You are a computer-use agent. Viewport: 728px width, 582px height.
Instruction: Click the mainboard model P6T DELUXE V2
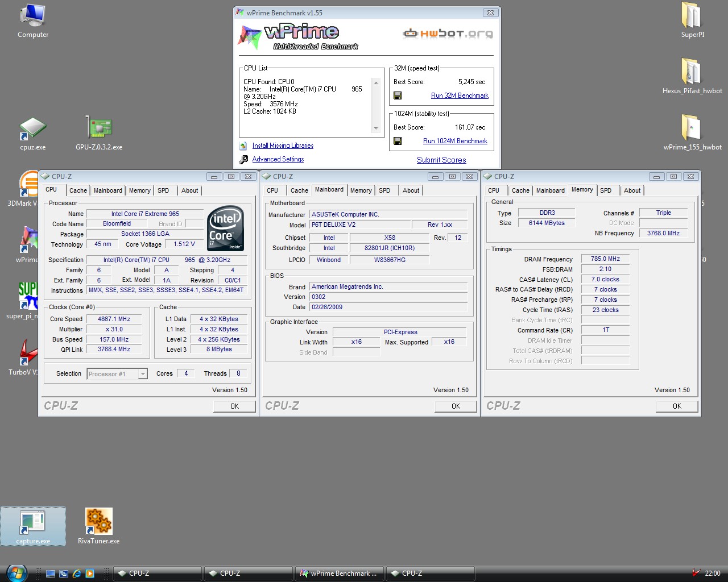click(359, 225)
